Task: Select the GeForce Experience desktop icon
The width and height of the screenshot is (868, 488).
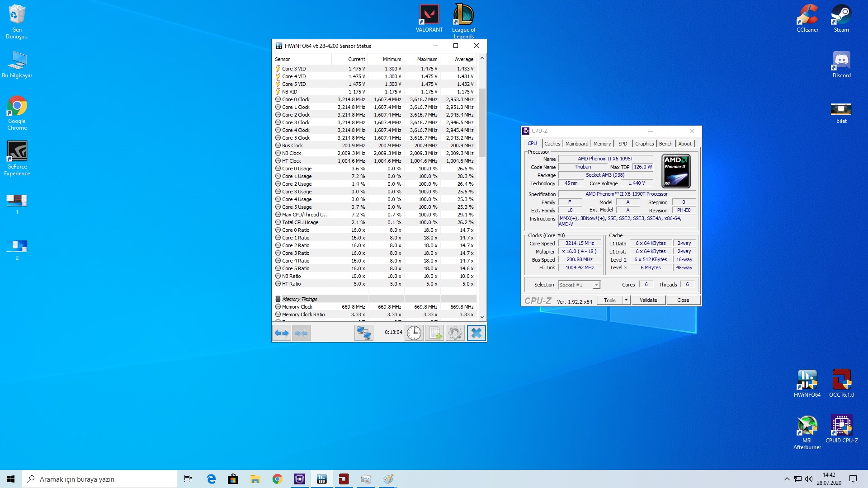Action: pos(17,158)
